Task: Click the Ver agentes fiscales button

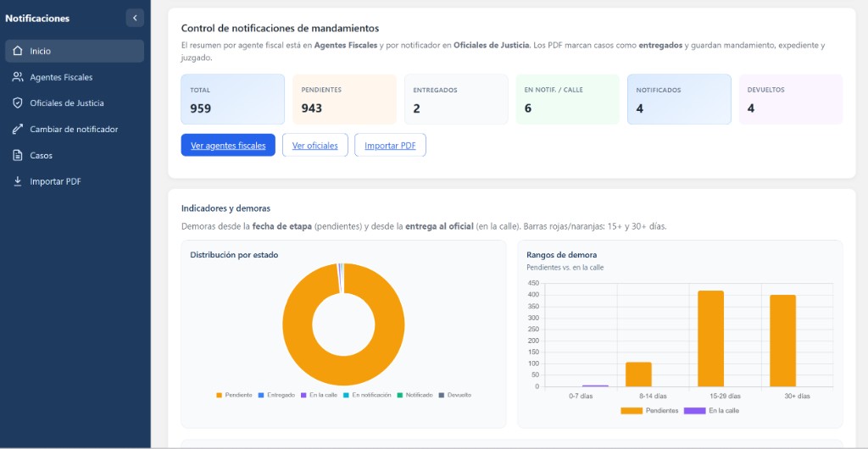Action: coord(228,146)
